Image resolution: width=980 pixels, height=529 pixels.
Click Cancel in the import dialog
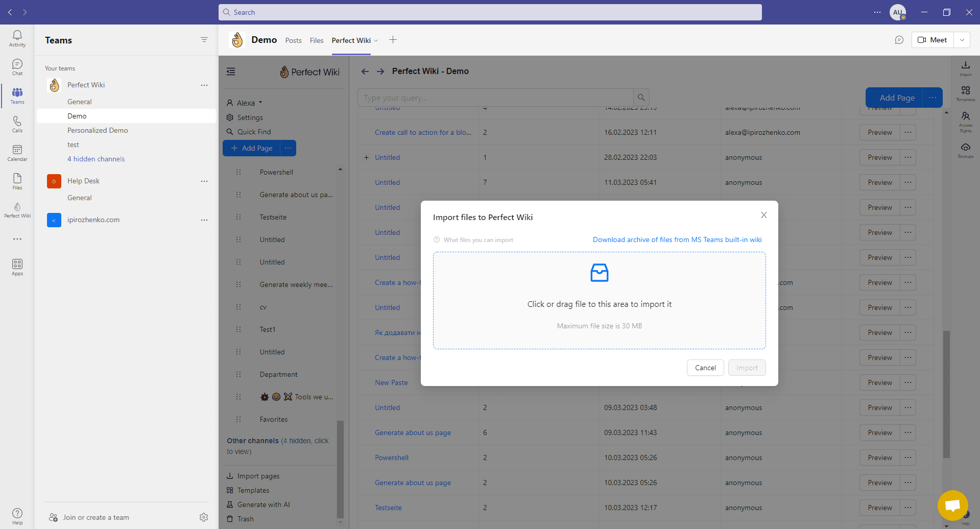(x=705, y=368)
